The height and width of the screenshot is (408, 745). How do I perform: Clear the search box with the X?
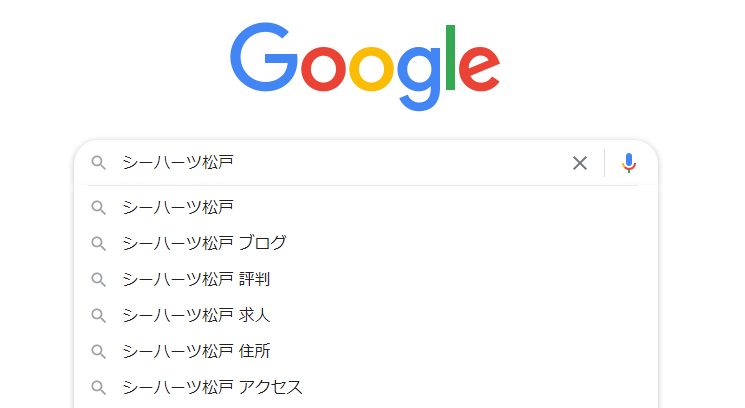point(580,163)
